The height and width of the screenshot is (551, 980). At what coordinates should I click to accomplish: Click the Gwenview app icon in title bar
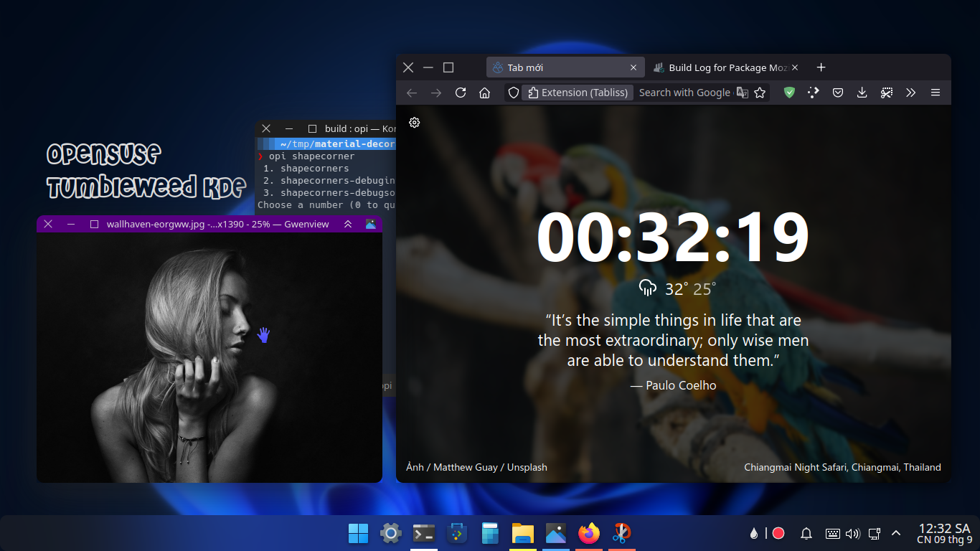[x=371, y=224]
